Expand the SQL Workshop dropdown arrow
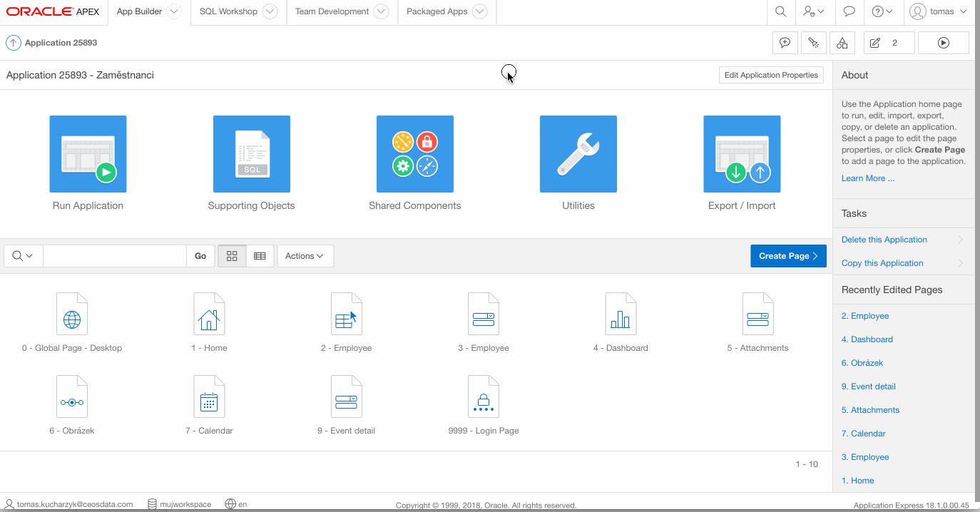Viewport: 980px width, 512px height. coord(270,11)
